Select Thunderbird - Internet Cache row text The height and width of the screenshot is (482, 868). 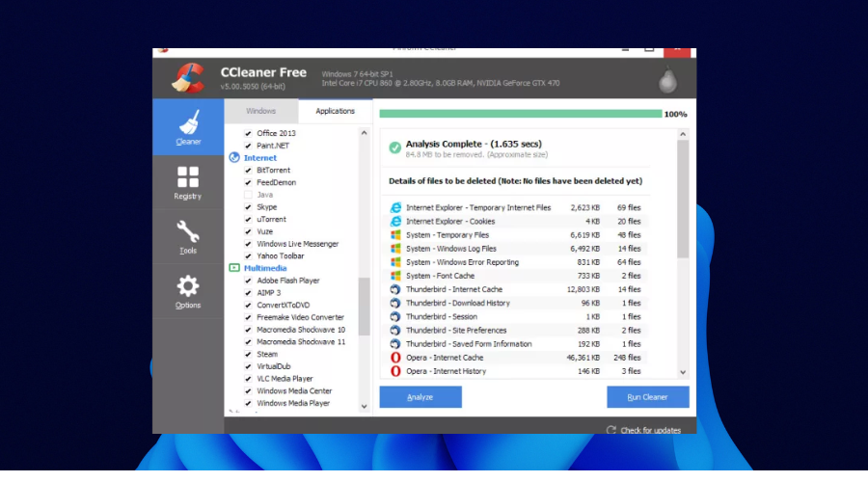(x=454, y=289)
